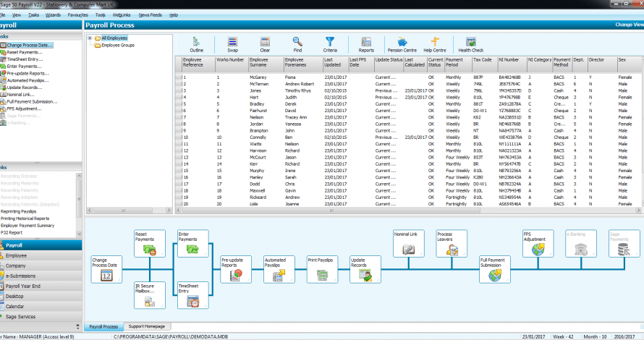Open Pension Centre
Image resolution: width=644 pixels, height=340 pixels.
pos(402,44)
